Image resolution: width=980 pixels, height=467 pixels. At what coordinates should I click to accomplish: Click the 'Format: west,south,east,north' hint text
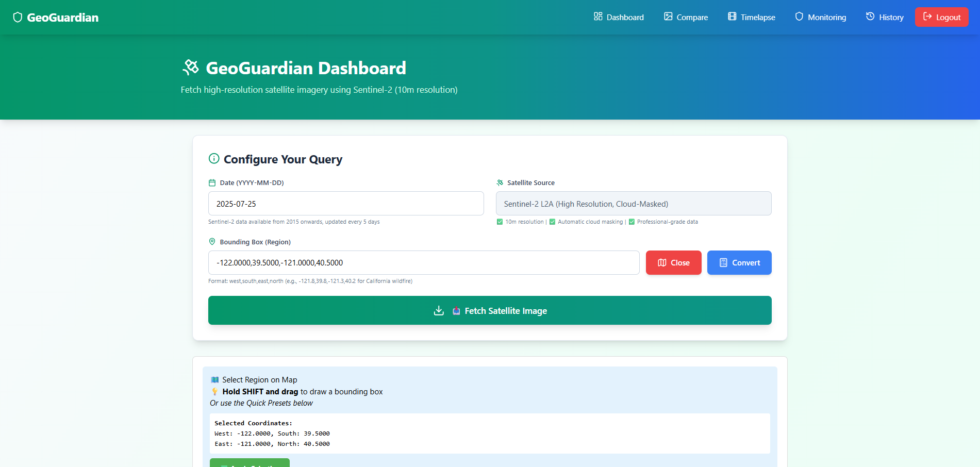(x=310, y=281)
